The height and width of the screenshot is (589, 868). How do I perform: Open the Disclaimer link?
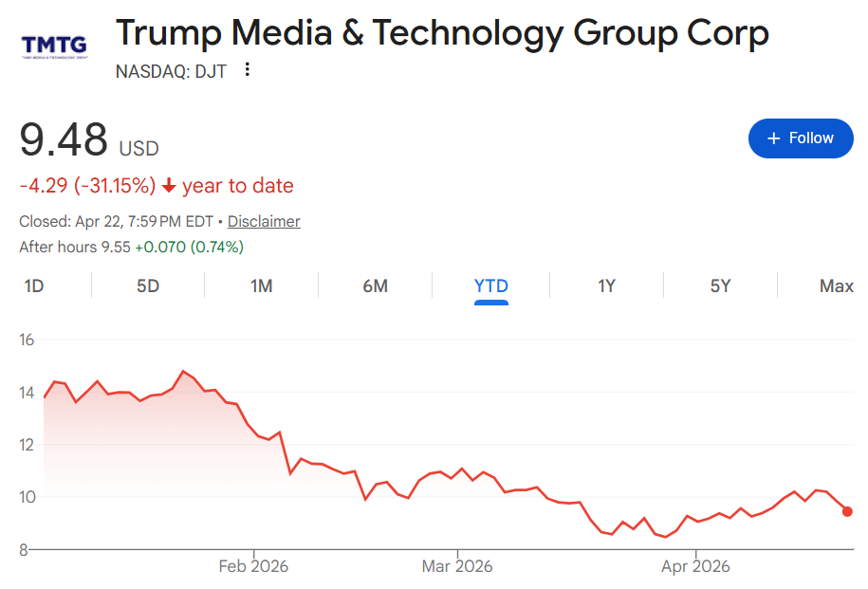(264, 221)
